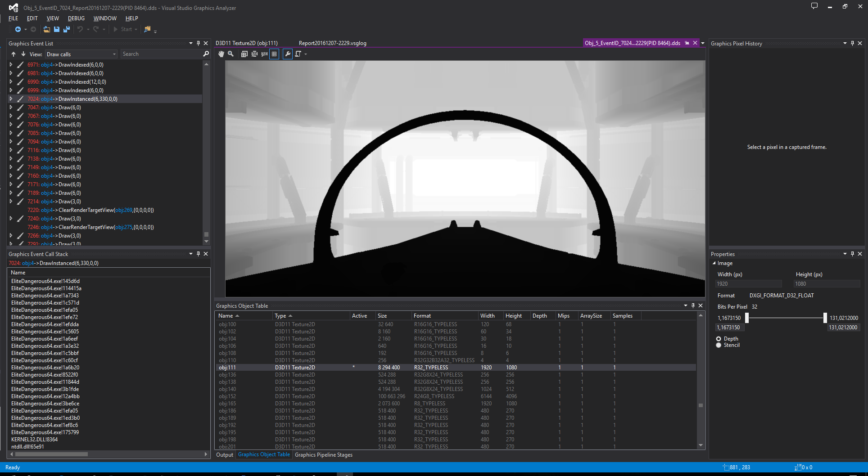Open the Start button dropdown arrow
868x476 pixels.
pos(136,30)
